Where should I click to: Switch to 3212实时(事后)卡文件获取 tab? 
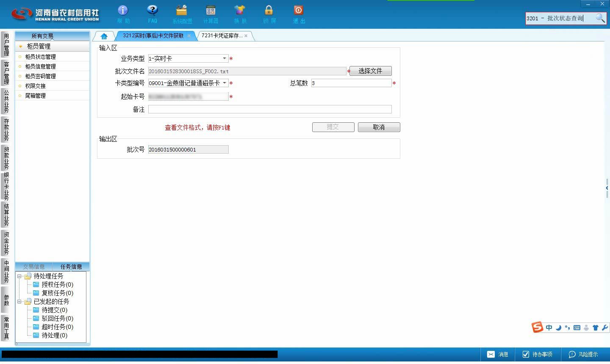pyautogui.click(x=153, y=36)
